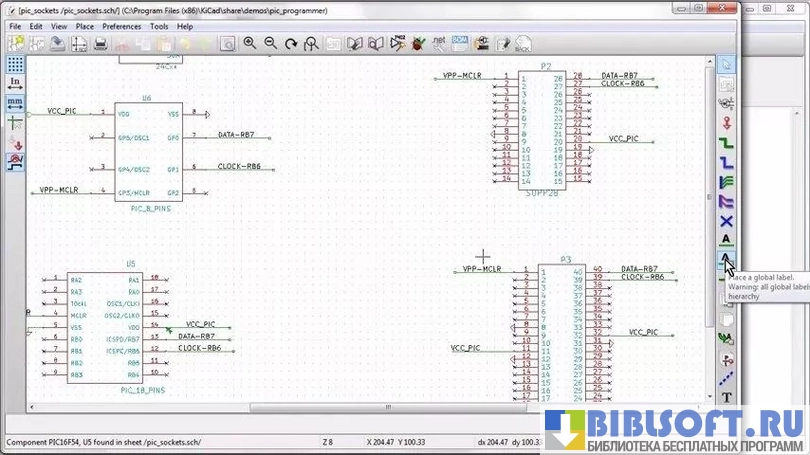Open the Preferences menu
This screenshot has height=455, width=810.
pyautogui.click(x=121, y=26)
